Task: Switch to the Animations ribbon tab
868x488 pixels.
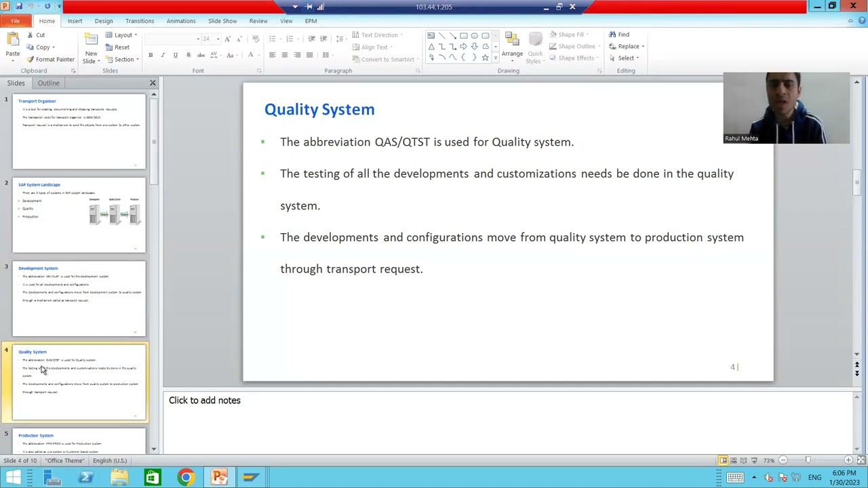Action: pyautogui.click(x=181, y=21)
